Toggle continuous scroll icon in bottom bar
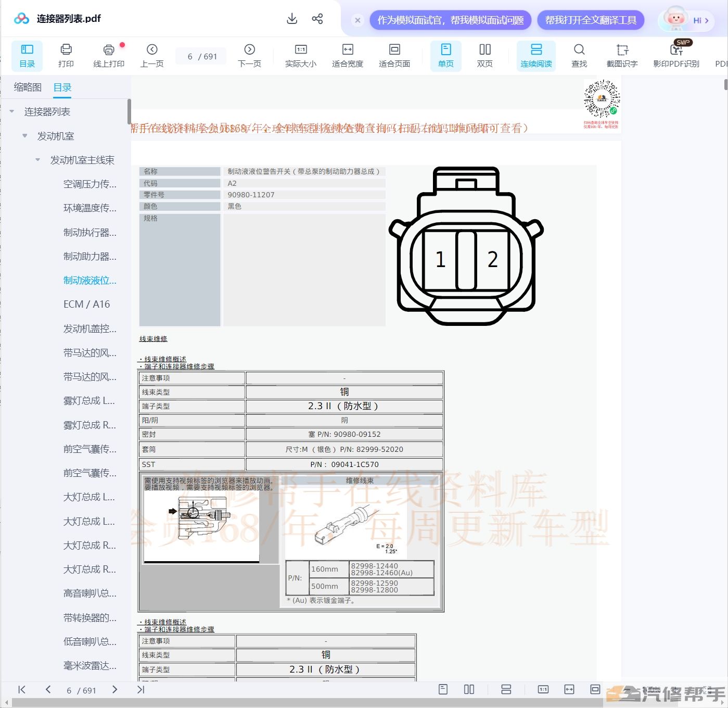Image resolution: width=728 pixels, height=708 pixels. [x=506, y=689]
